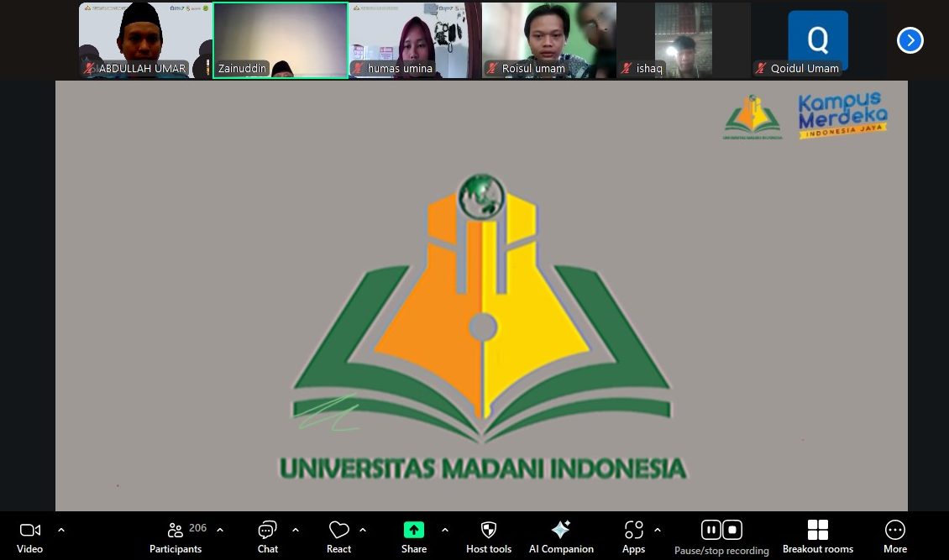Pause the recording

point(711,530)
